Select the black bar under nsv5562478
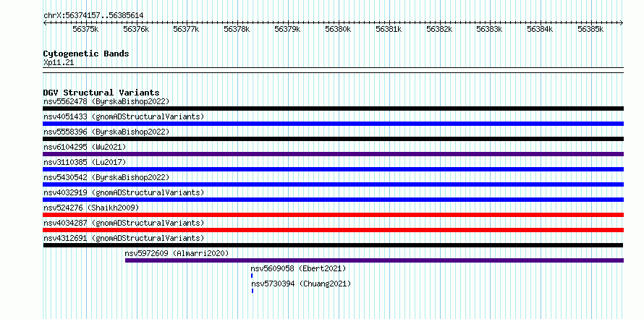The height and width of the screenshot is (319, 644). pos(334,109)
